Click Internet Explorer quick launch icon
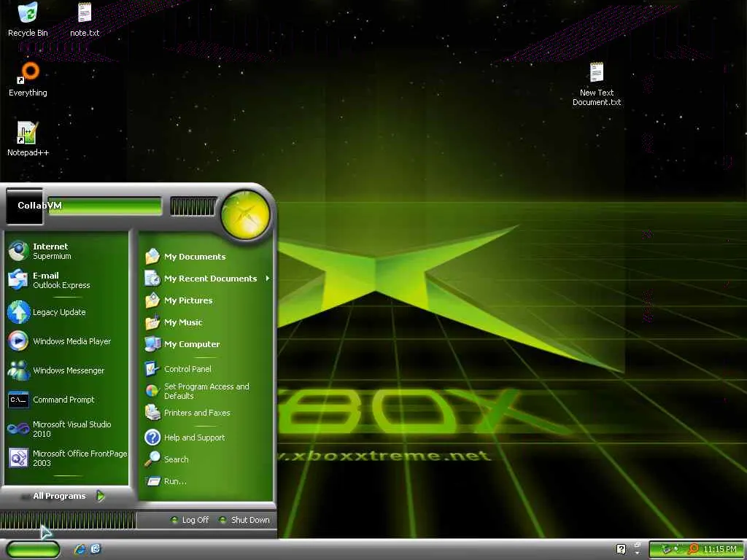The width and height of the screenshot is (747, 560). (80, 549)
